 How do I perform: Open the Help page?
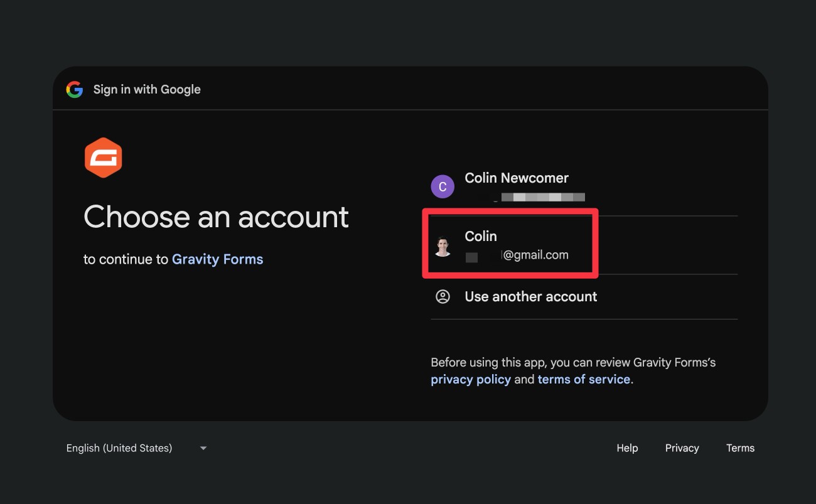(x=626, y=448)
